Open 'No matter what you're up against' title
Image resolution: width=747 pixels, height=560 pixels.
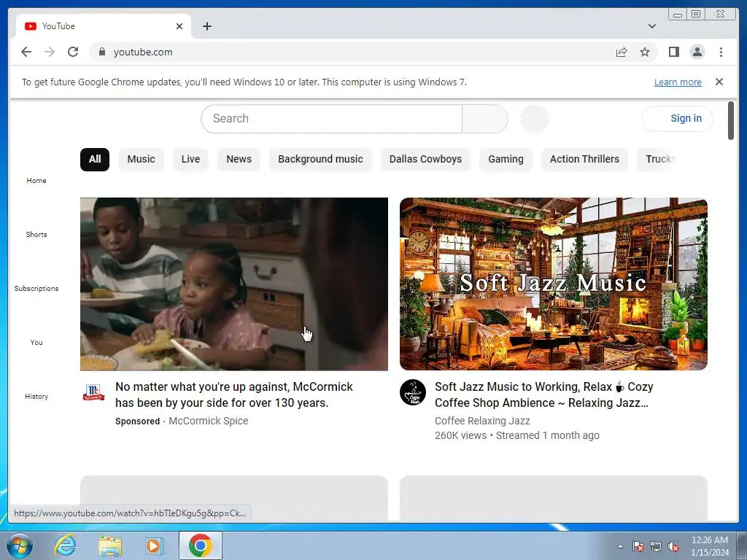pos(234,394)
